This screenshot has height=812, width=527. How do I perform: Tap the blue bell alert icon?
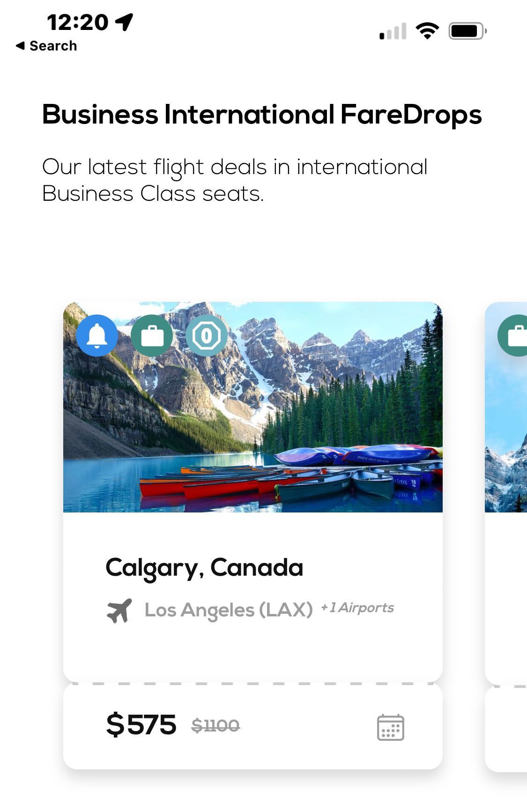97,336
